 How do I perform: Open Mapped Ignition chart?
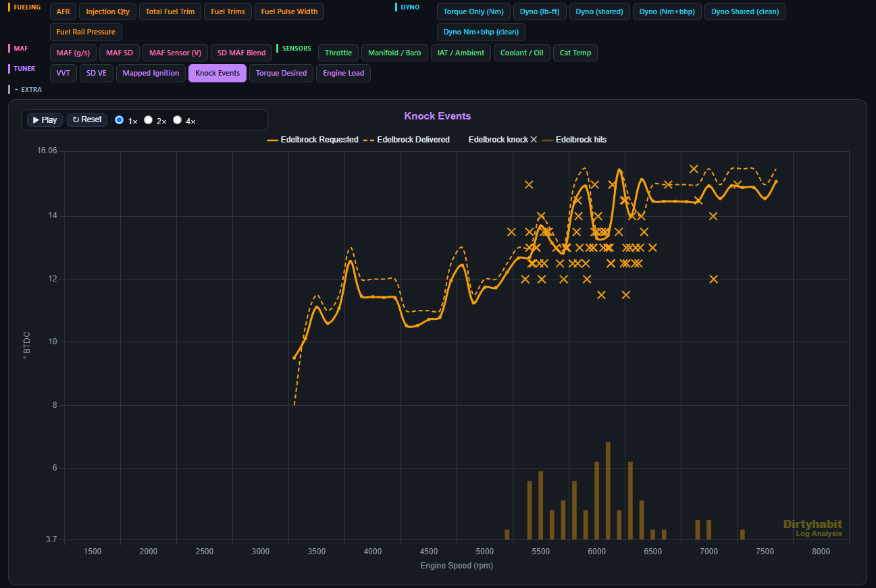pyautogui.click(x=151, y=73)
